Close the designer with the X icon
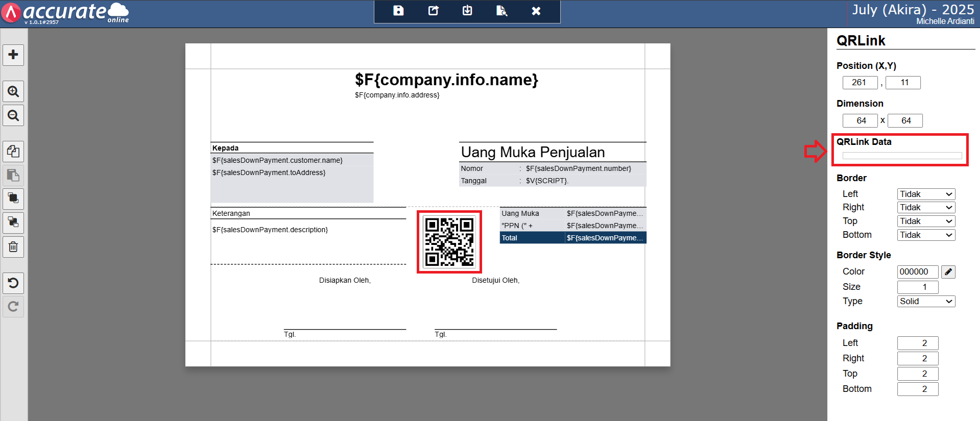The image size is (980, 421). (x=536, y=11)
